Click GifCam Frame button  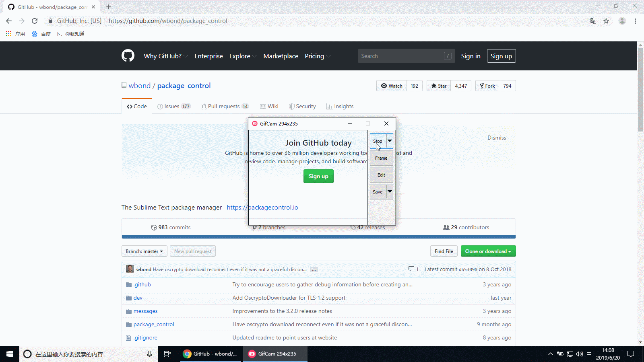(381, 158)
